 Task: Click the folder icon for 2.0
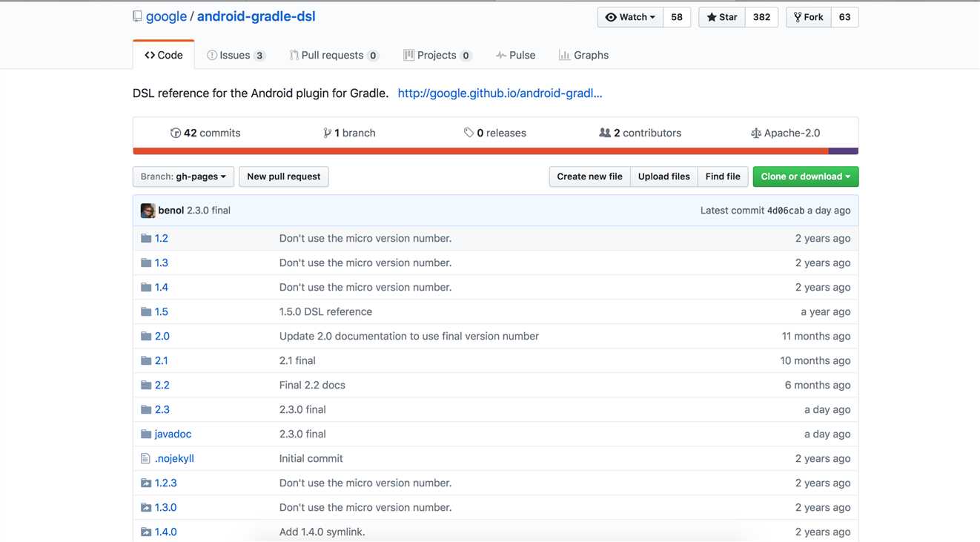(146, 336)
